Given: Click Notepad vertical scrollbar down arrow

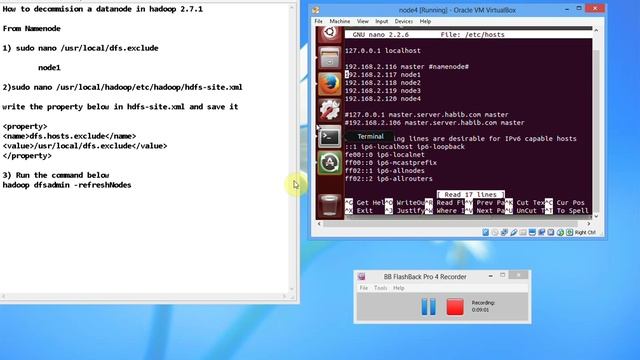Looking at the screenshot, I should [292, 289].
